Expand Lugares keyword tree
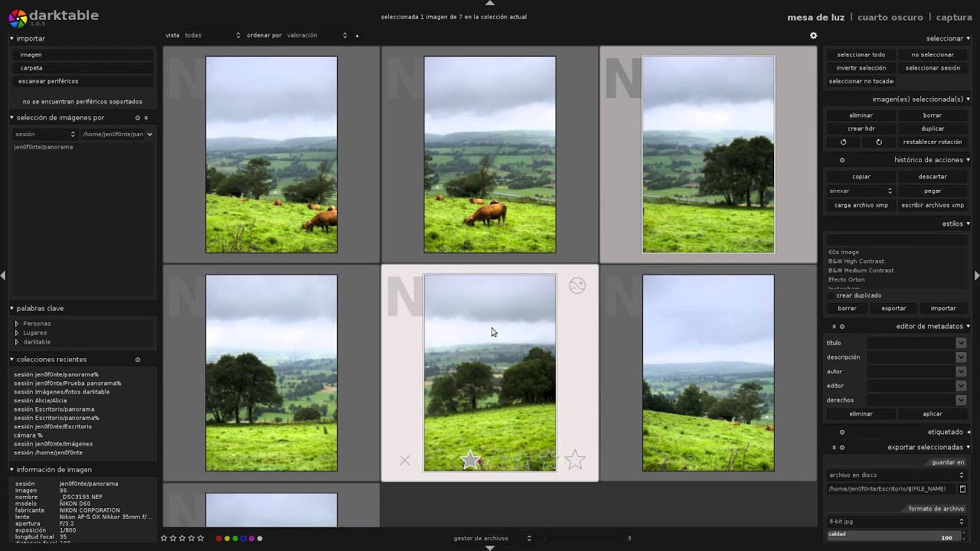This screenshot has width=980, height=551. tap(17, 333)
